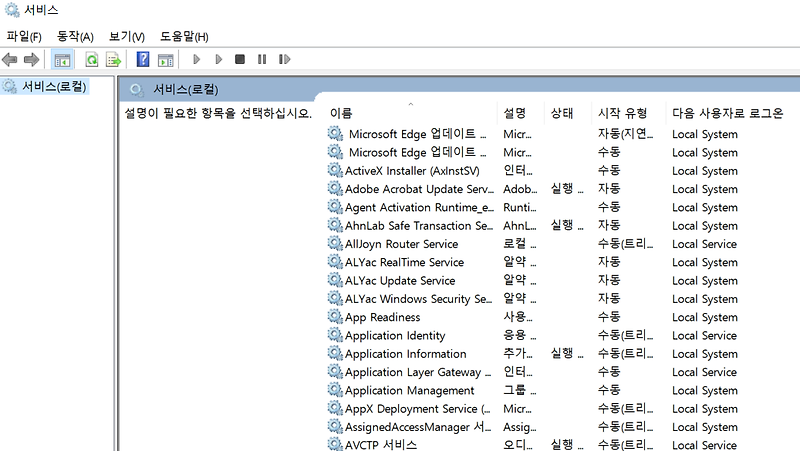The width and height of the screenshot is (800, 451).
Task: Sort by the 설명 column header
Action: coord(514,113)
